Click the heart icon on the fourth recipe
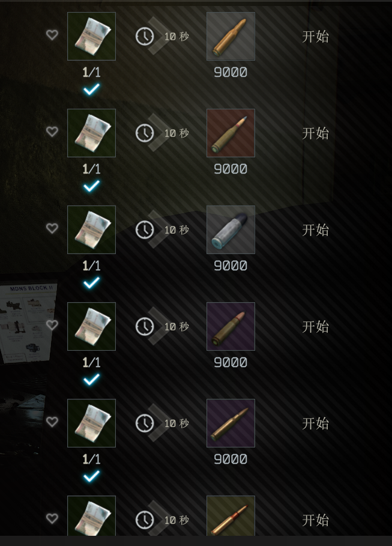Image resolution: width=392 pixels, height=546 pixels. click(x=52, y=325)
